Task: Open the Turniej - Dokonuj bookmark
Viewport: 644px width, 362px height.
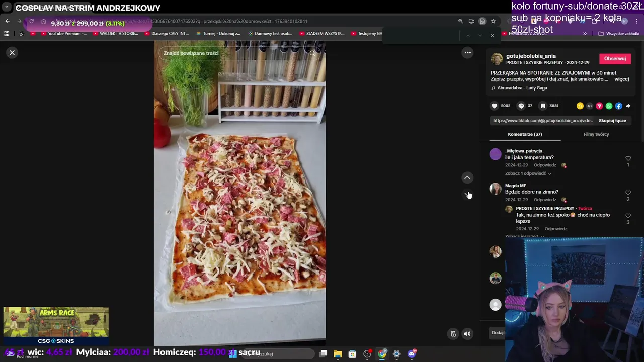Action: coord(218,34)
